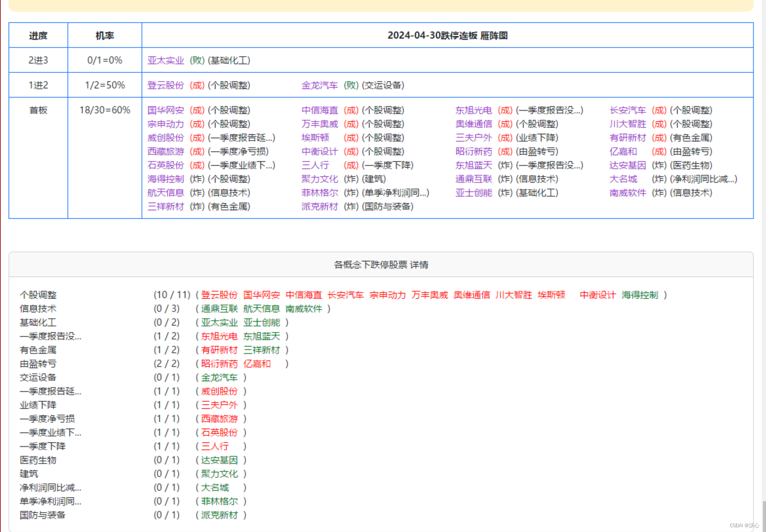Image resolution: width=766 pixels, height=532 pixels.
Task: Select 长安汽车 in the 首板 table row
Action: click(x=628, y=110)
